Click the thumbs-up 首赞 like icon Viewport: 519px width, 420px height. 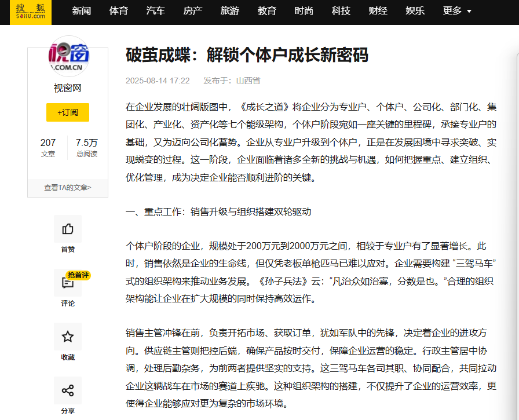click(x=68, y=228)
